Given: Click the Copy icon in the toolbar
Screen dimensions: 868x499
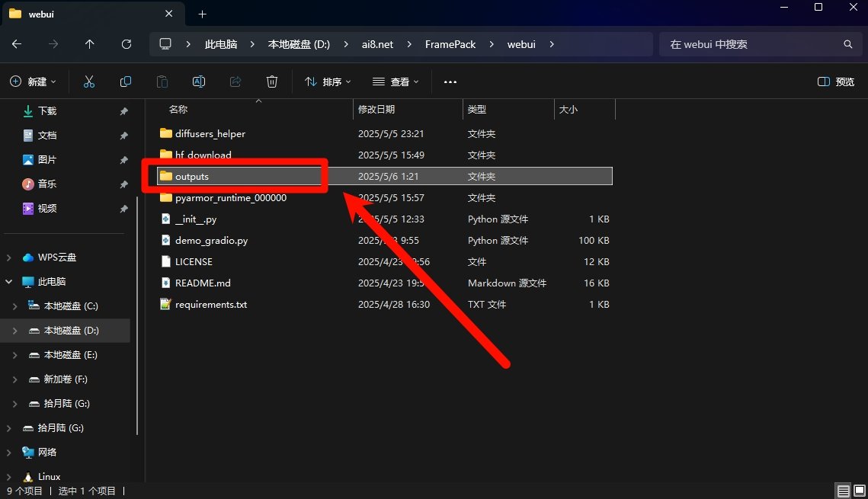Looking at the screenshot, I should pos(125,82).
